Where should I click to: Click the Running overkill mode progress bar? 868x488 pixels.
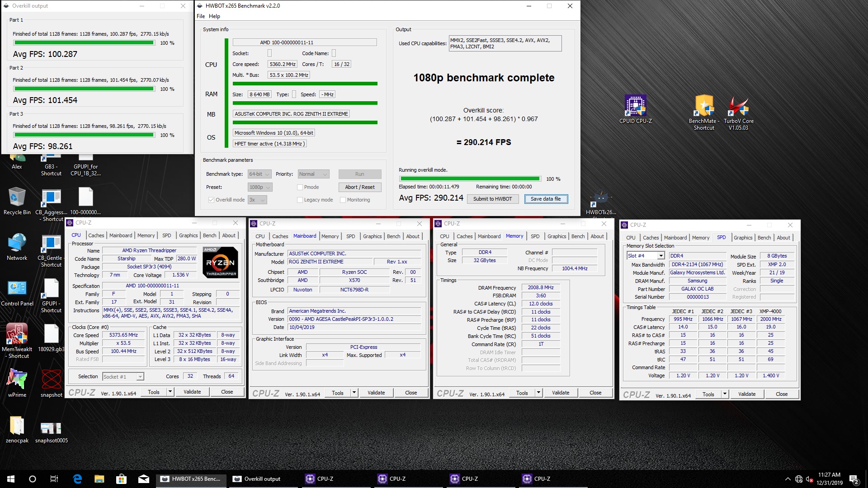coord(470,179)
